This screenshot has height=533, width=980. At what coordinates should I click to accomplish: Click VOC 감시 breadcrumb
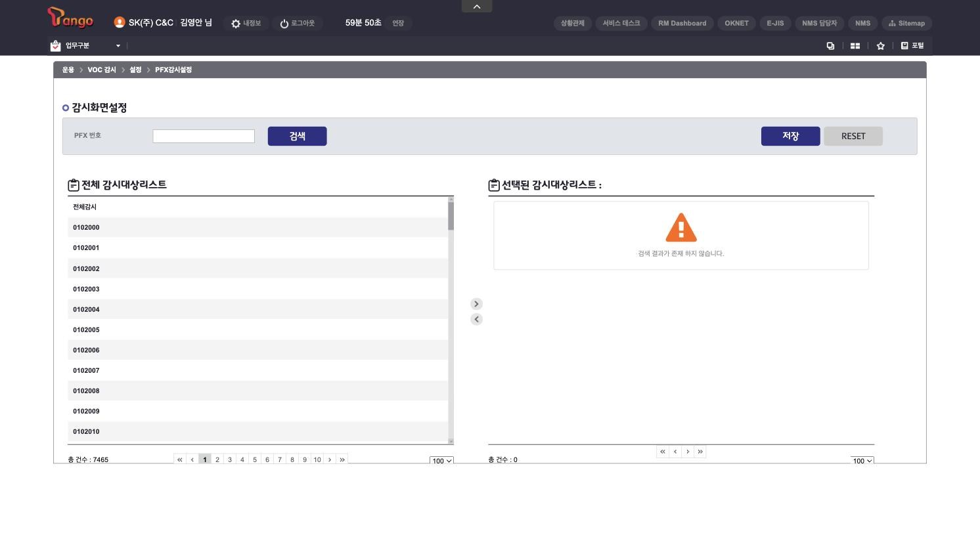pos(102,70)
